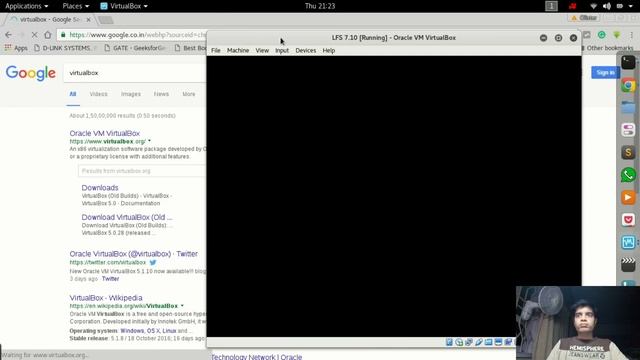
Task: Launch Google Chrome from the dock
Action: coord(628,85)
